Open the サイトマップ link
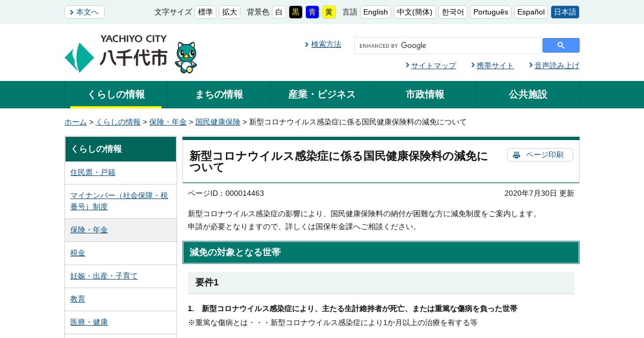 click(x=434, y=65)
